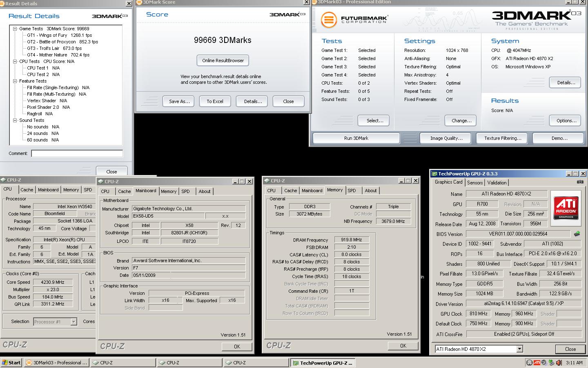Click the round grey tray icon left of ATI
The image size is (588, 368).
[x=529, y=362]
